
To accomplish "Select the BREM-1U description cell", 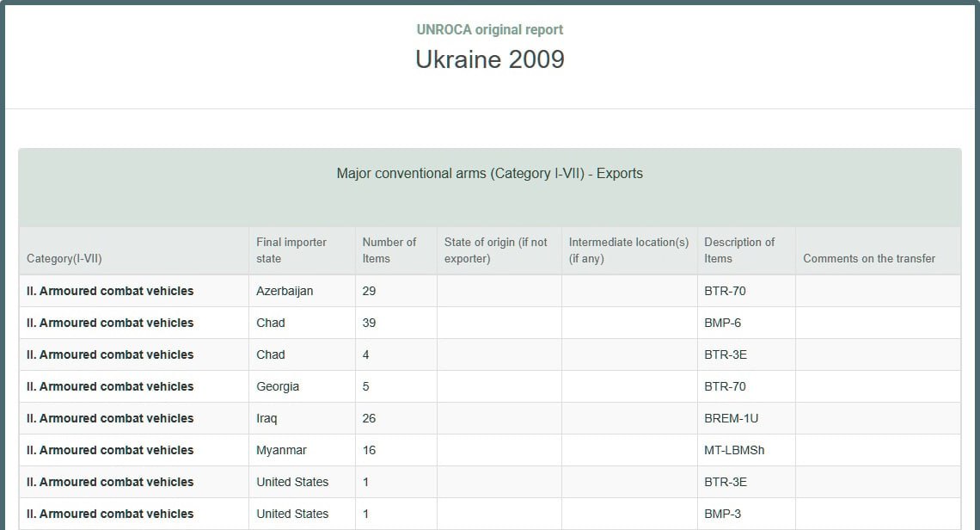I will [731, 418].
